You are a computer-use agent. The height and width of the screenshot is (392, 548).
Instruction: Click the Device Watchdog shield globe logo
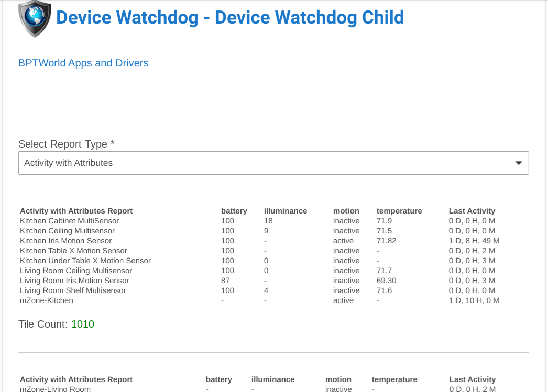click(x=35, y=18)
